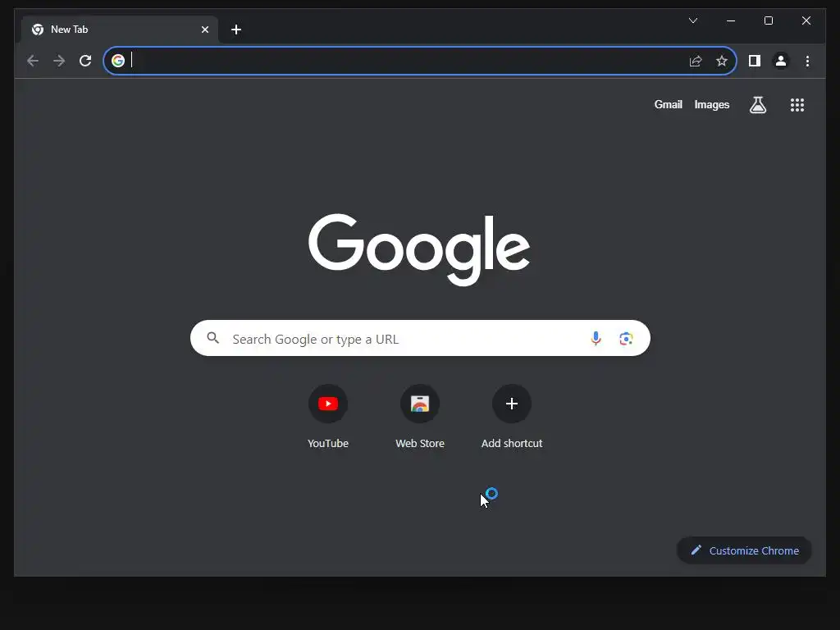
Task: Click the Google icon in the address bar
Action: click(118, 61)
